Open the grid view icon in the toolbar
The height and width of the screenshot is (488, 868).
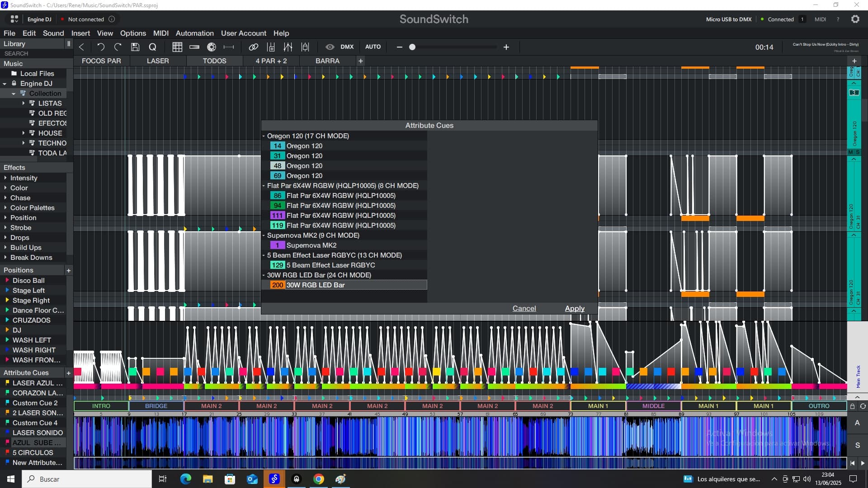coord(177,47)
